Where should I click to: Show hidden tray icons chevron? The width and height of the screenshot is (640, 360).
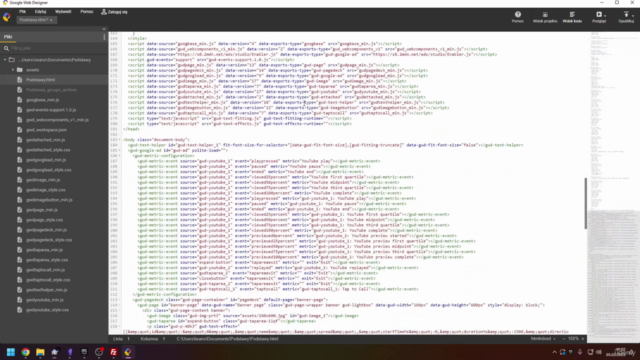click(x=554, y=352)
